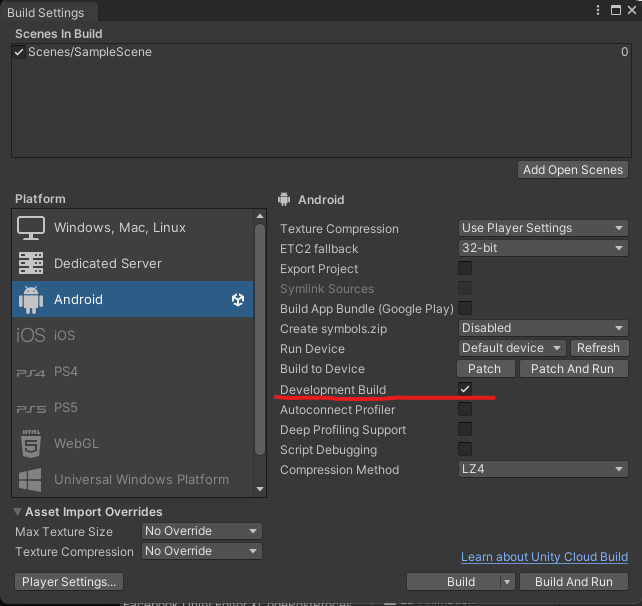The height and width of the screenshot is (606, 642).
Task: Click Refresh device list button
Action: [x=598, y=348]
